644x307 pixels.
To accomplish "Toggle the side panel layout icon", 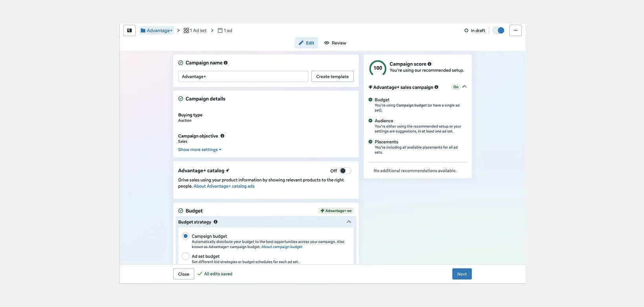I will (x=129, y=30).
